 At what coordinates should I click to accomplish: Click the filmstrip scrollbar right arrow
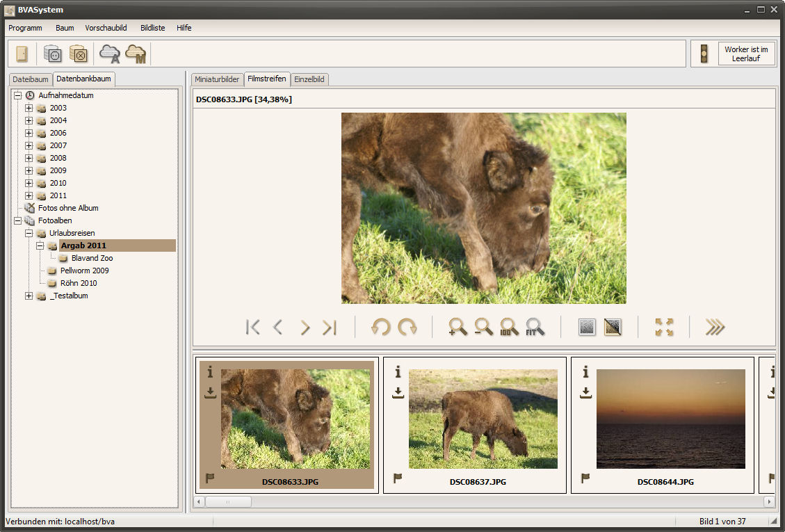(x=770, y=501)
